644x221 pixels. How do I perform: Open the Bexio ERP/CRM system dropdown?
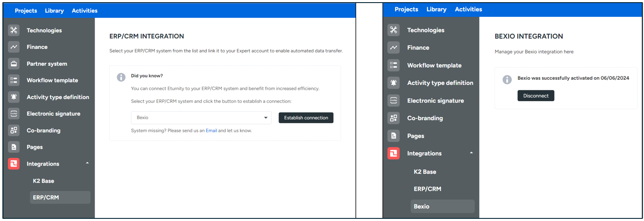[x=201, y=118]
